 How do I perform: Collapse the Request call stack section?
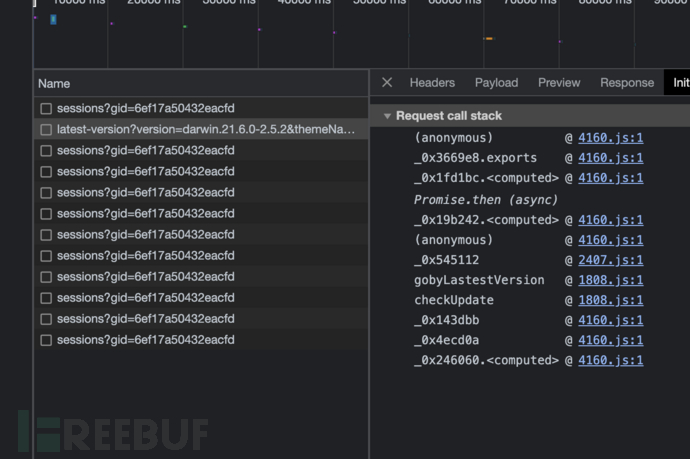(x=387, y=116)
